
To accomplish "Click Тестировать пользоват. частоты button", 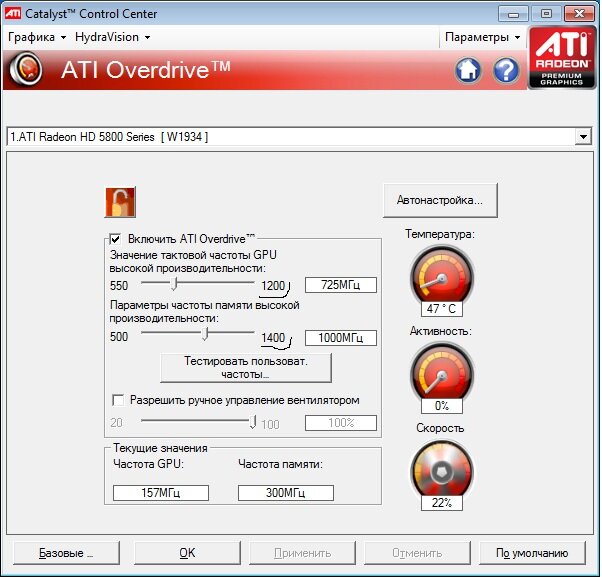I will [x=246, y=367].
